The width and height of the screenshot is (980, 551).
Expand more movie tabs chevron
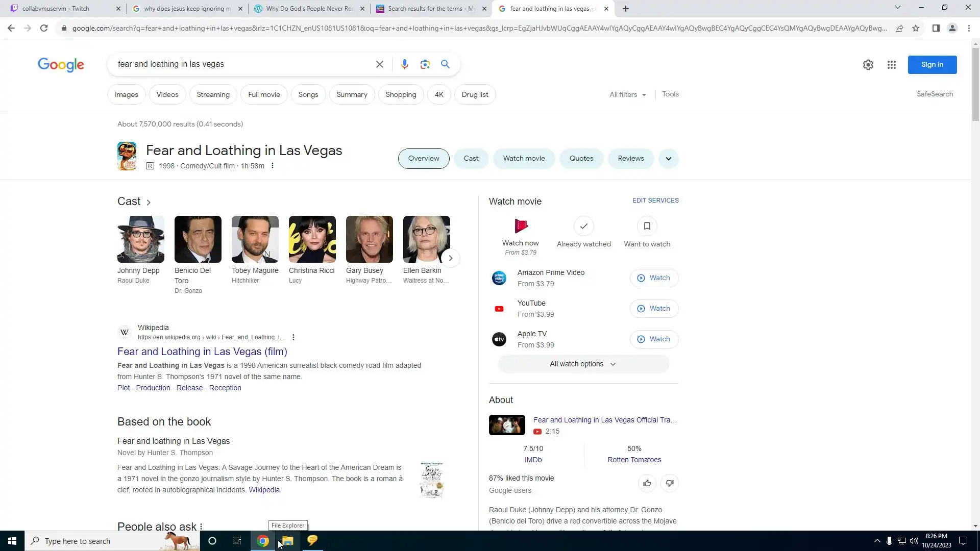pyautogui.click(x=668, y=159)
